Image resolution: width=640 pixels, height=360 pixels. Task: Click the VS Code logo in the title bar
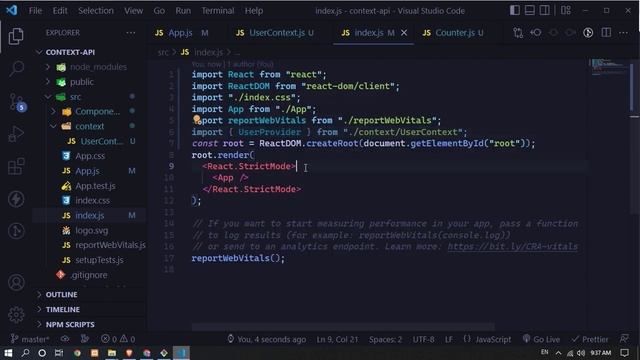pyautogui.click(x=11, y=10)
